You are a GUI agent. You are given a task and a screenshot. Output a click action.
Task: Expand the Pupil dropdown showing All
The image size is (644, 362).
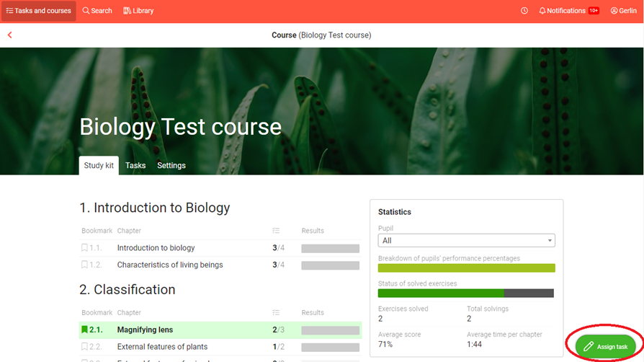coord(466,241)
